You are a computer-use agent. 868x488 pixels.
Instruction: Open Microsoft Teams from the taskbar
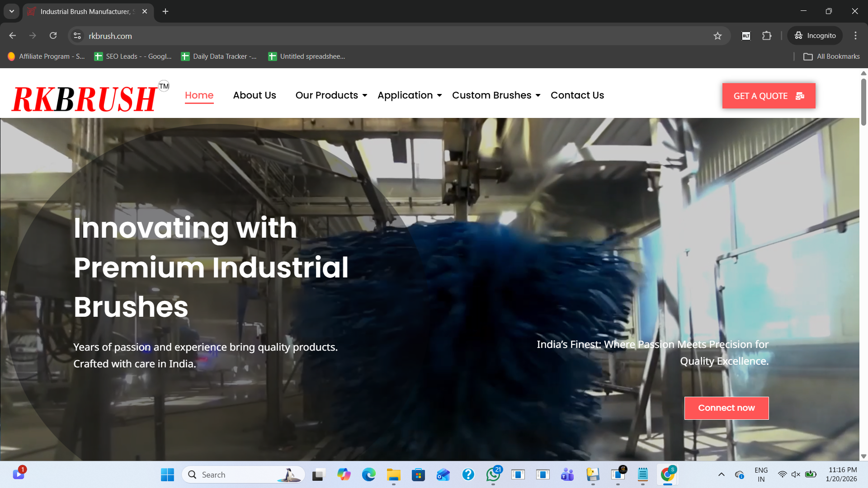(567, 474)
